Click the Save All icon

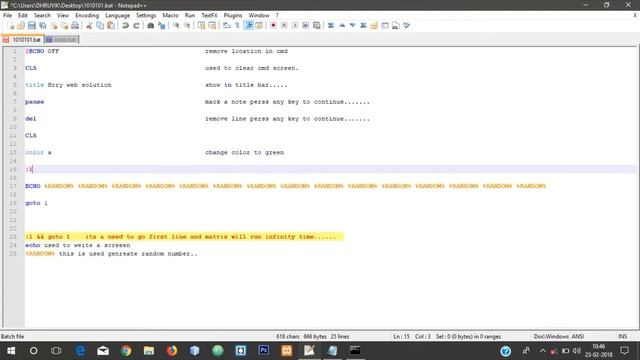42,26
